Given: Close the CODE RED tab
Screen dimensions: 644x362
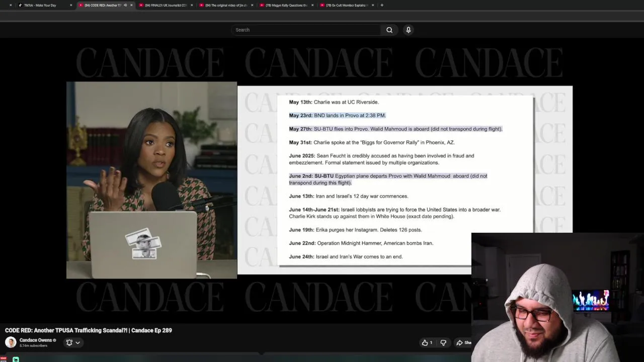Looking at the screenshot, I should (x=131, y=5).
